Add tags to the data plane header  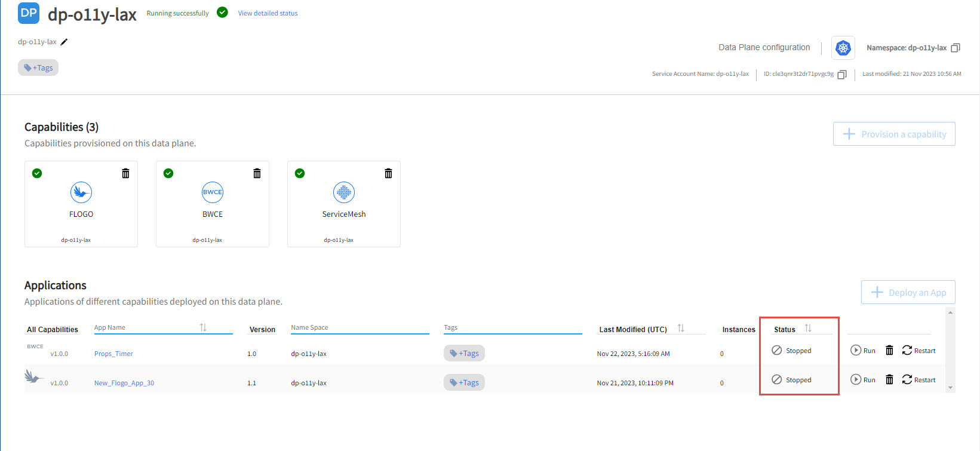pyautogui.click(x=38, y=68)
